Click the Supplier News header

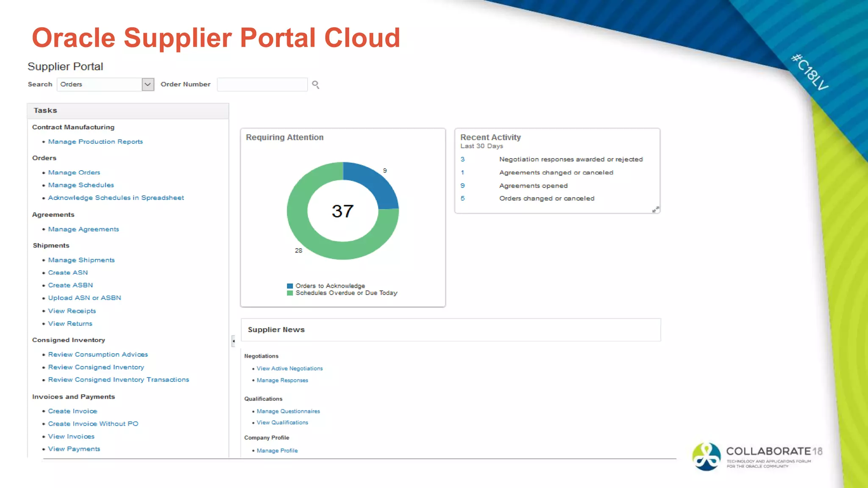pos(451,330)
